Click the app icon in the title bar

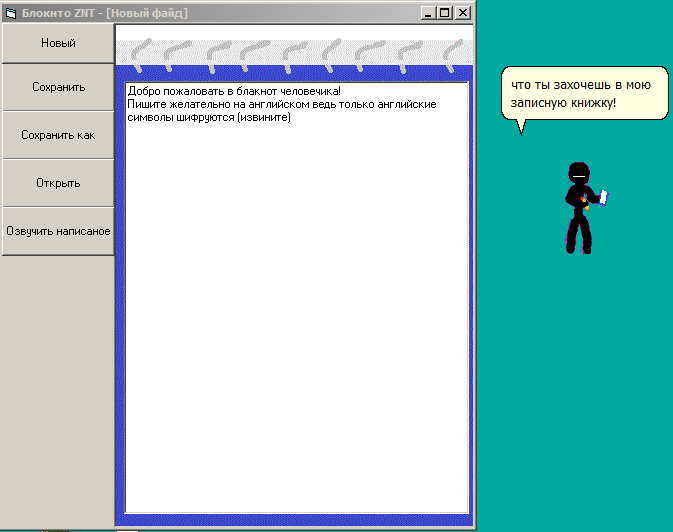[11, 13]
